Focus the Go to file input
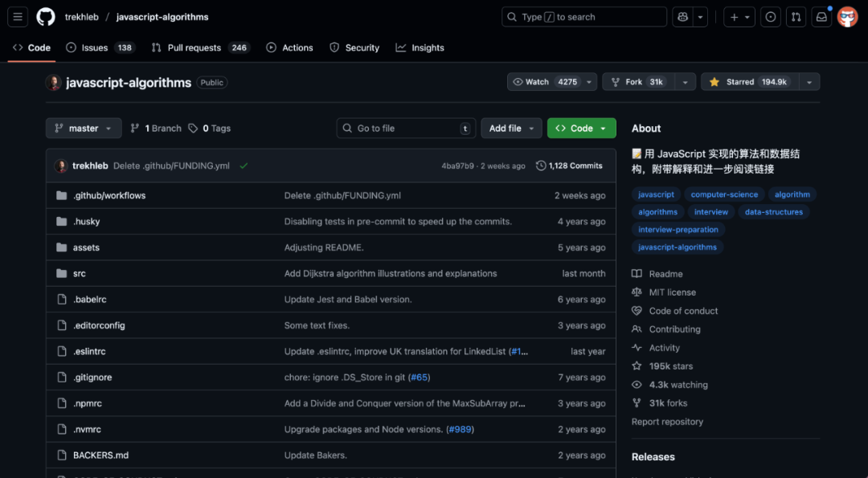This screenshot has height=478, width=868. [x=406, y=129]
